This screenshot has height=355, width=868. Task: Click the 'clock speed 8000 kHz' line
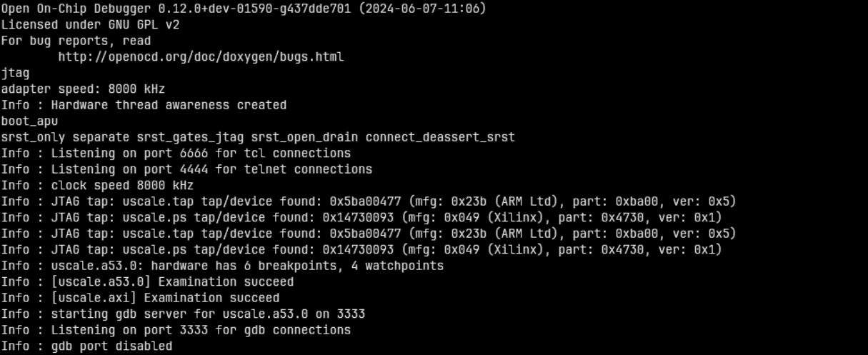[x=97, y=186]
